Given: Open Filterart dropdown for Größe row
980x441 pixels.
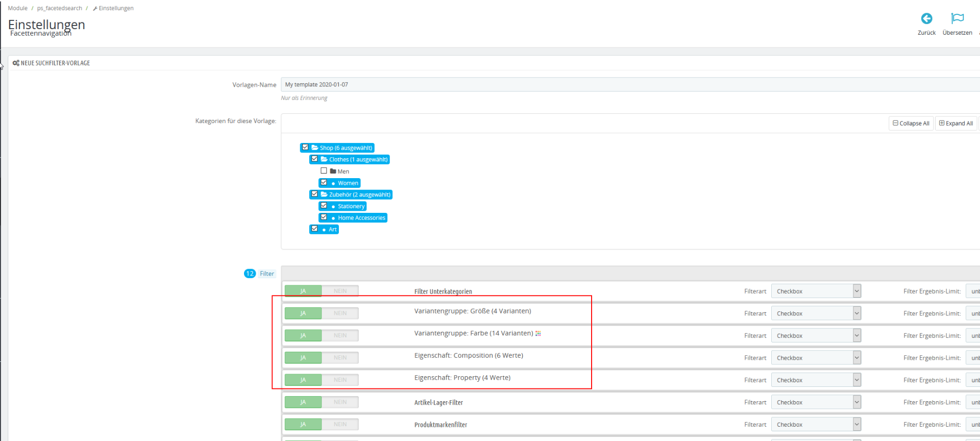Looking at the screenshot, I should click(x=816, y=313).
